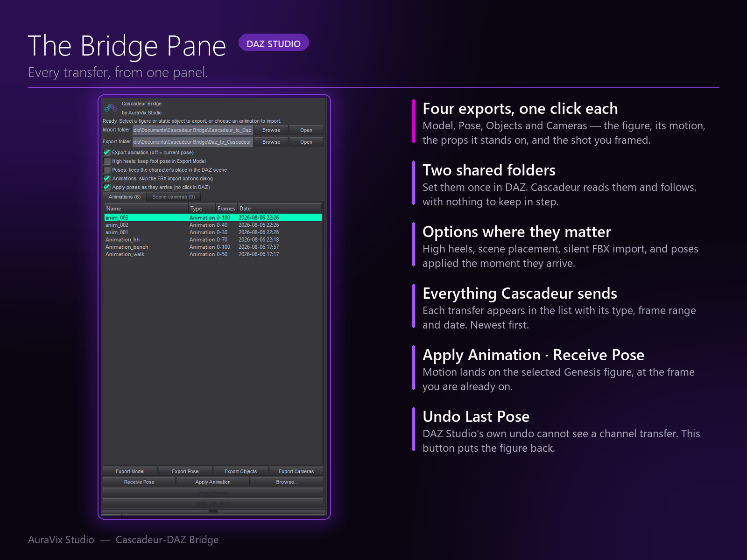Enable Poses keep character's place checkbox
This screenshot has width=747, height=560.
pyautogui.click(x=107, y=170)
